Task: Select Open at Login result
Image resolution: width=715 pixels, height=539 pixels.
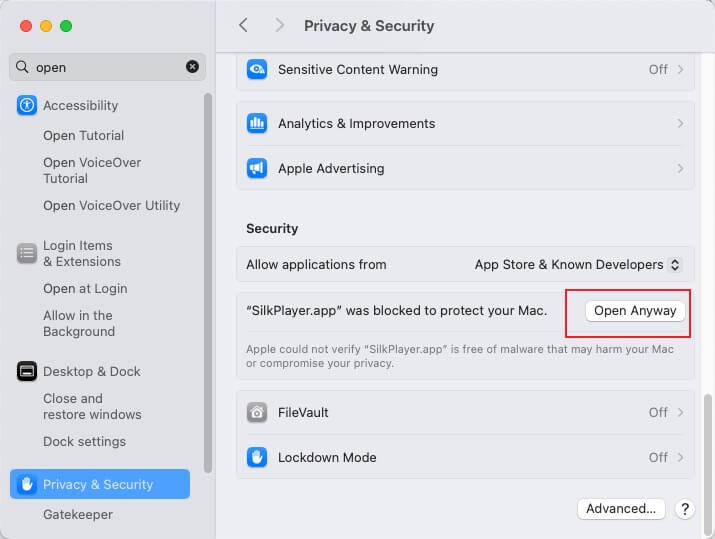Action: (85, 289)
